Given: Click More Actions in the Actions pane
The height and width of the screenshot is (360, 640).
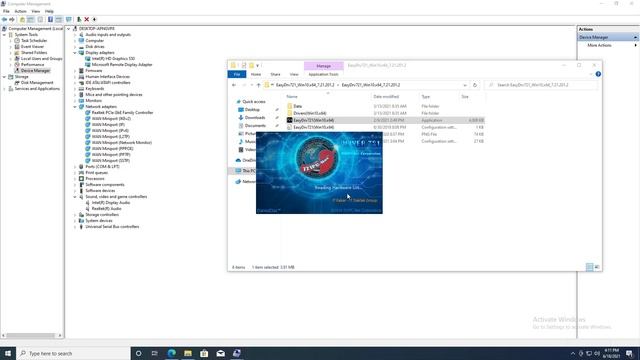Looking at the screenshot, I should click(599, 45).
